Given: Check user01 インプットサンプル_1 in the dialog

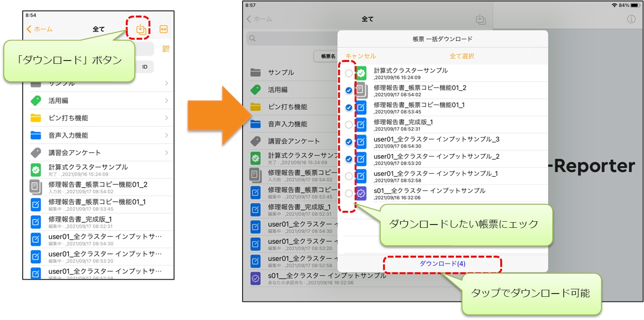Looking at the screenshot, I should pos(349,176).
